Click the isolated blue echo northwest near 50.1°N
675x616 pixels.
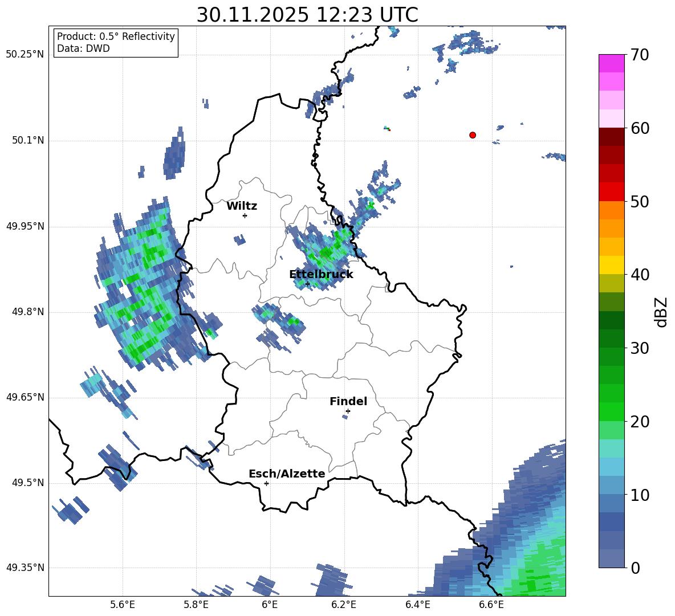point(175,154)
